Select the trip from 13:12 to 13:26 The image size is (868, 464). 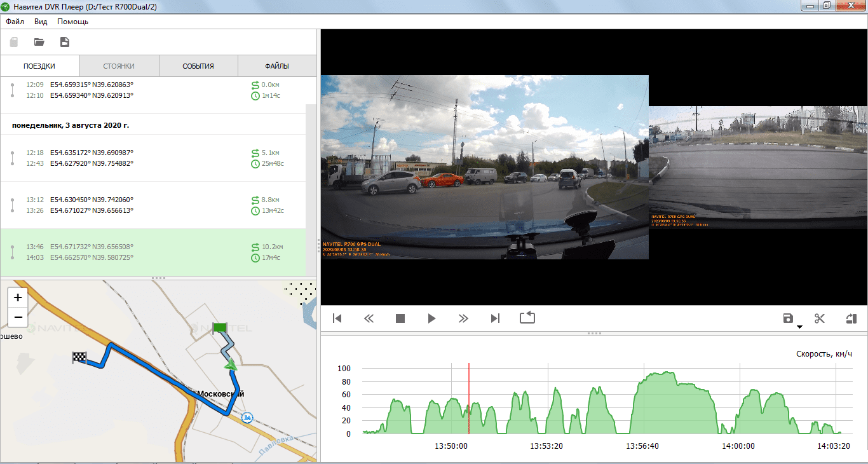point(153,205)
